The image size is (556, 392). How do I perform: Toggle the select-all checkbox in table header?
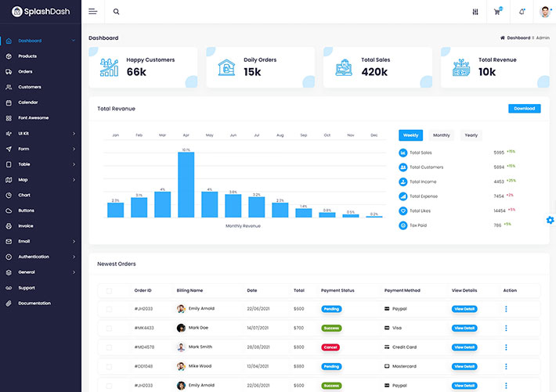109,290
